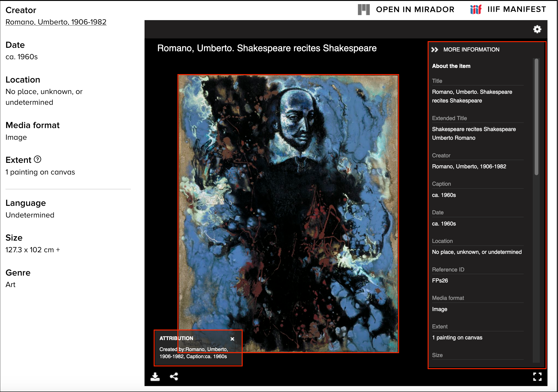Click '1 painting on canvas' in left sidebar
Screen dimensions: 558x392
(40, 172)
